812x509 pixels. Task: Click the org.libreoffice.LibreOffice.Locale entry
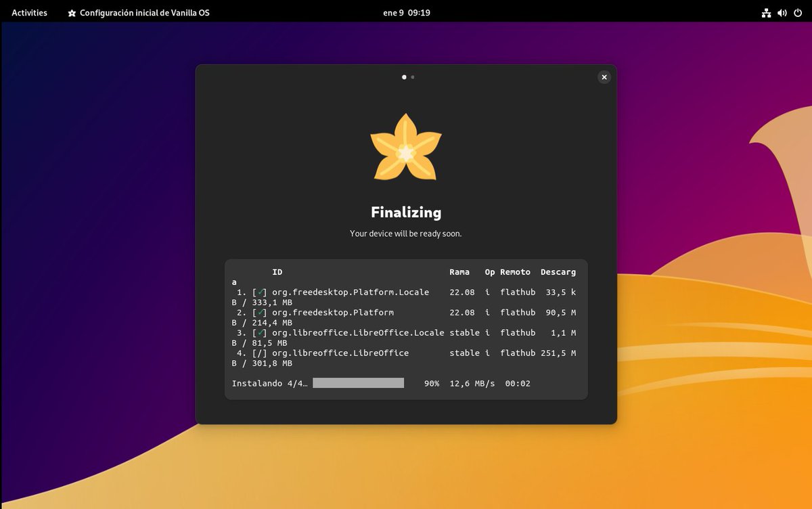coord(358,333)
